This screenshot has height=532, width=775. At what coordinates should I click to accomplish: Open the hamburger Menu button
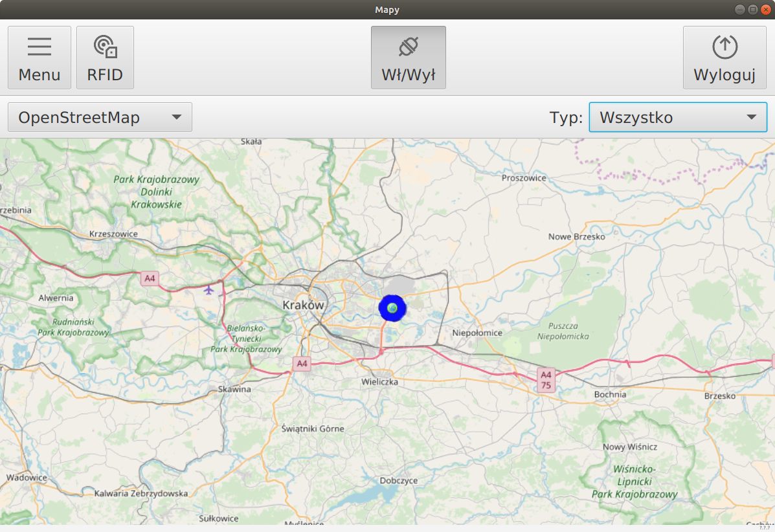(39, 58)
